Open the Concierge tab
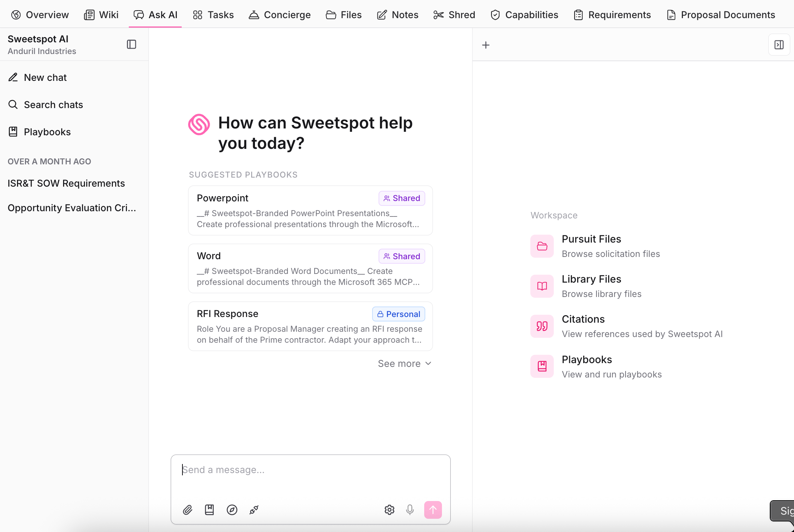The width and height of the screenshot is (794, 532). (x=280, y=15)
